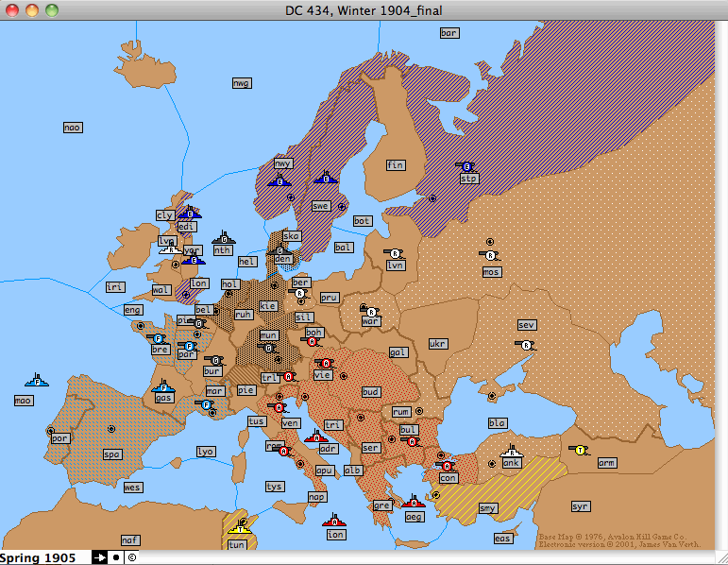Image resolution: width=728 pixels, height=565 pixels.
Task: Click the bot sea label
Action: coord(363,221)
